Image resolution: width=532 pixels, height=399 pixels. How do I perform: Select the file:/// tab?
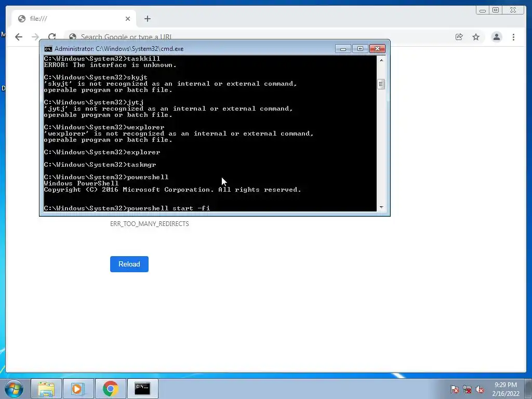(x=74, y=19)
